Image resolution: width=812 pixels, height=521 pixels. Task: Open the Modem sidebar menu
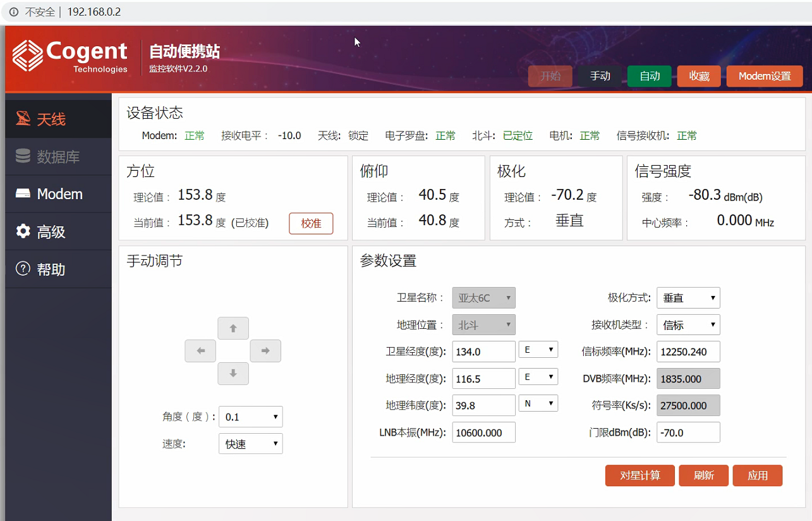tap(58, 194)
